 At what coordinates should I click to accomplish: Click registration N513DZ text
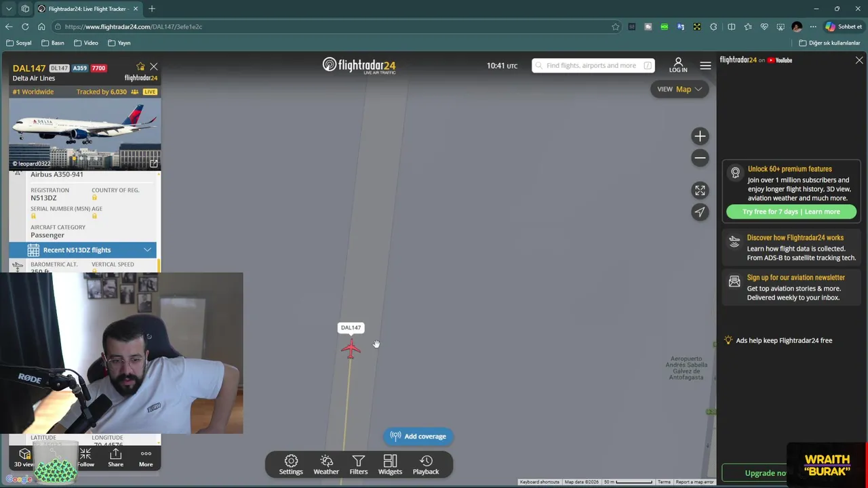tap(43, 198)
